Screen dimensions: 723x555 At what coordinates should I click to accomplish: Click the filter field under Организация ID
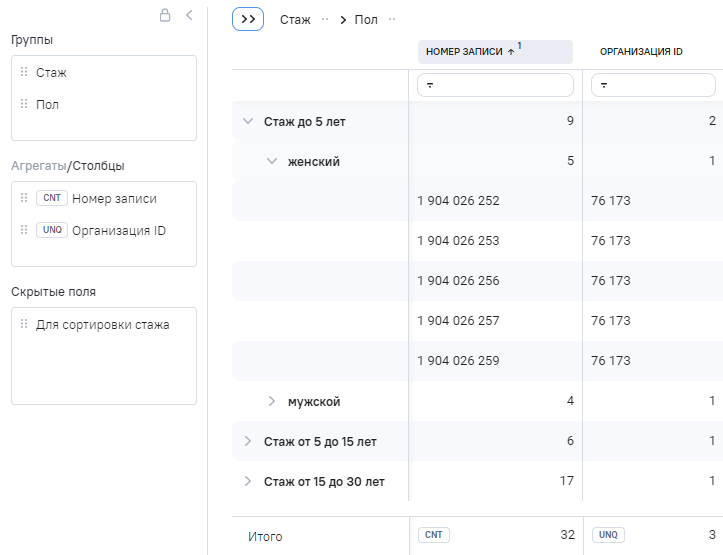coord(653,86)
